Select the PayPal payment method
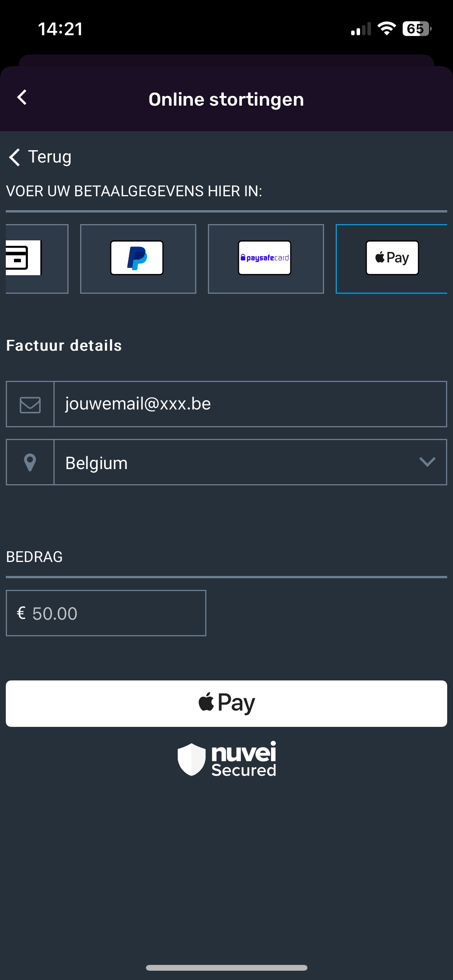The height and width of the screenshot is (980, 453). click(138, 259)
